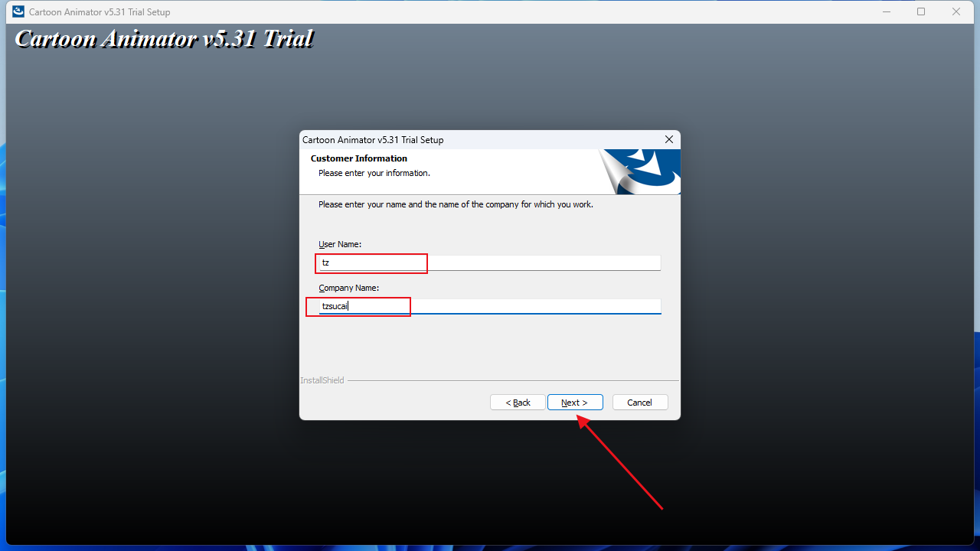Screen dimensions: 980x551
Task: Click the Cartoon Animator icon in the title bar
Action: 18,11
